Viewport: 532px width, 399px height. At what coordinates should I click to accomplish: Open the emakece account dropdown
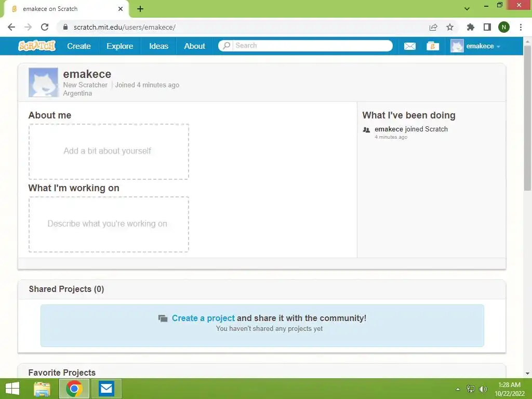483,46
